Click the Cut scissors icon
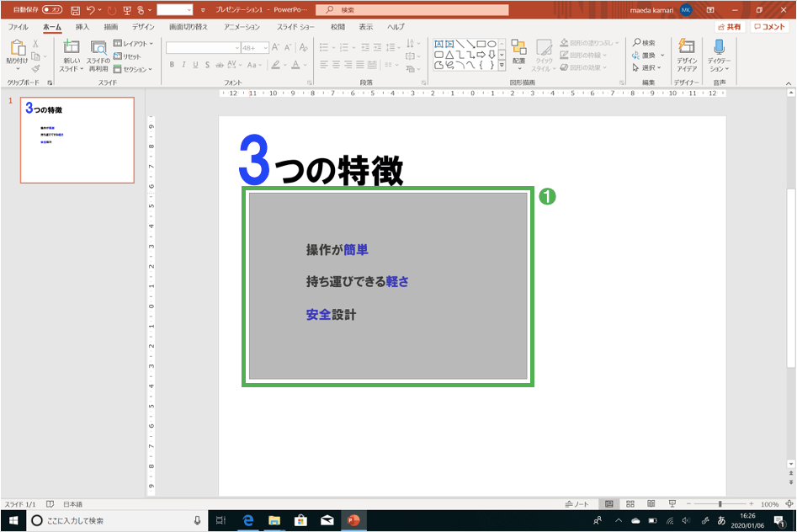797x532 pixels. click(x=35, y=44)
